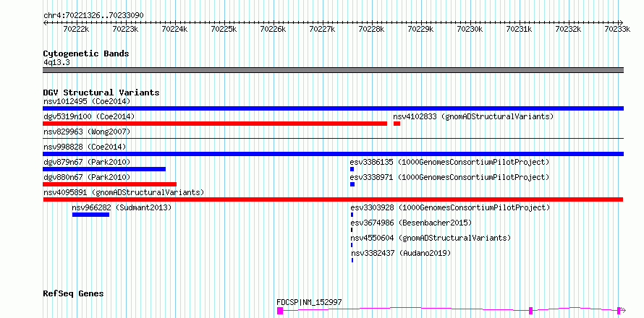Open esv3303928 (1000GenomesConsortiumPilotProject) label
The image size is (644, 318).
tap(449, 207)
